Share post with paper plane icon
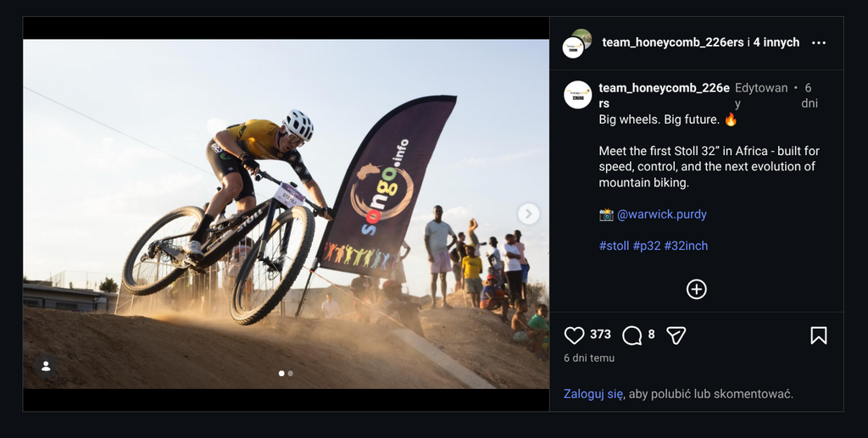 676,335
